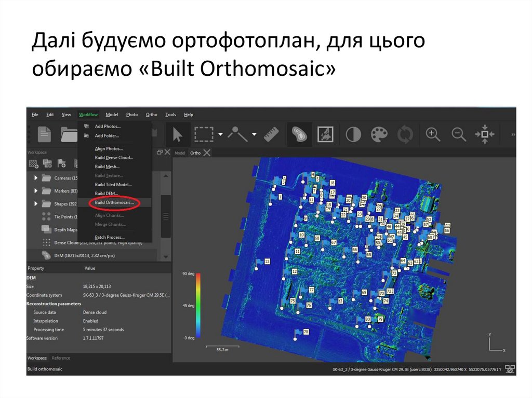Click the workspace scrollbar up arrow
Viewport: 532px width, 398px height.
click(166, 176)
